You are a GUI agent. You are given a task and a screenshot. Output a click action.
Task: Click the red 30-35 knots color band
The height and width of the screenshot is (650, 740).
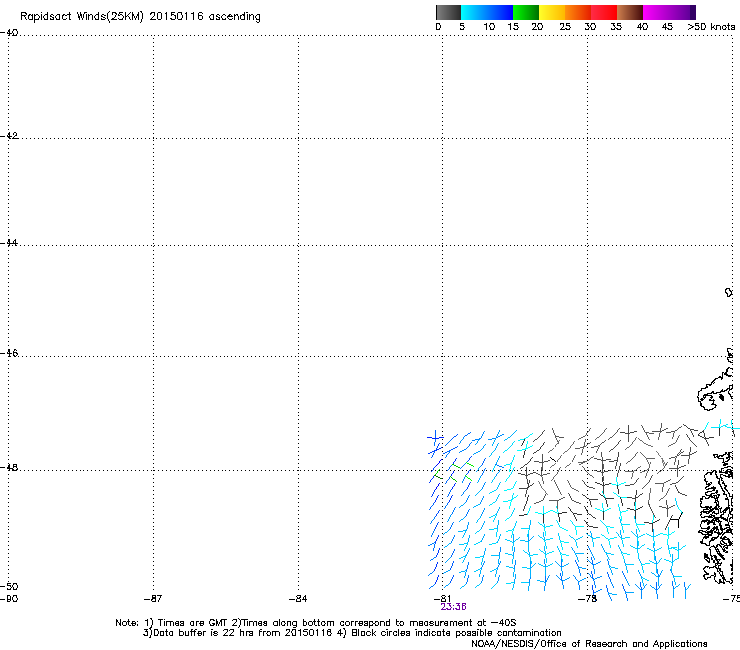604,12
